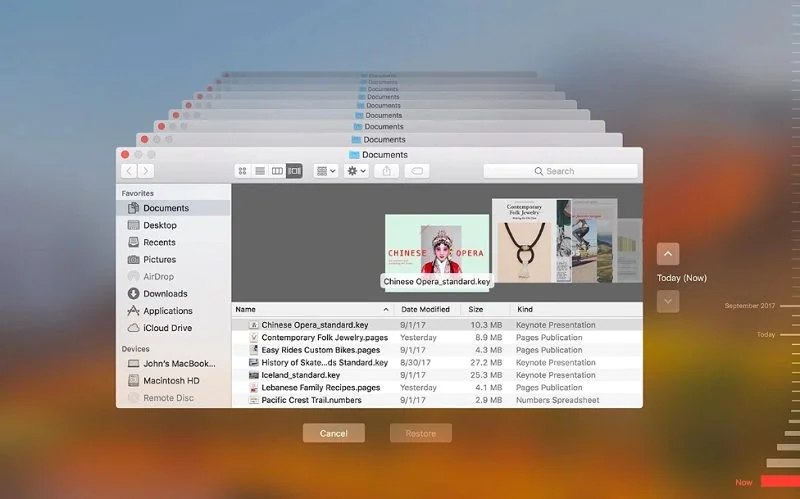Image resolution: width=800 pixels, height=499 pixels.
Task: Open Recents in the sidebar
Action: (x=173, y=242)
